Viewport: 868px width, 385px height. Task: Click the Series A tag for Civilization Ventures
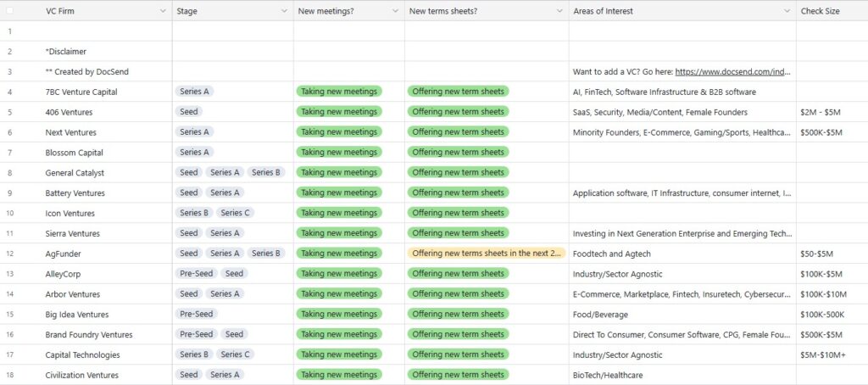tap(225, 375)
